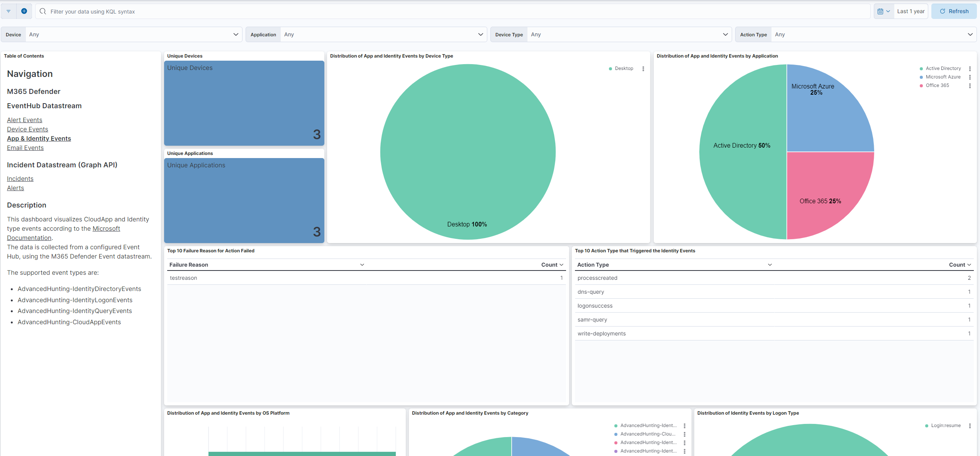The height and width of the screenshot is (456, 980).
Task: Toggle Office 365 series in legend
Action: 937,85
